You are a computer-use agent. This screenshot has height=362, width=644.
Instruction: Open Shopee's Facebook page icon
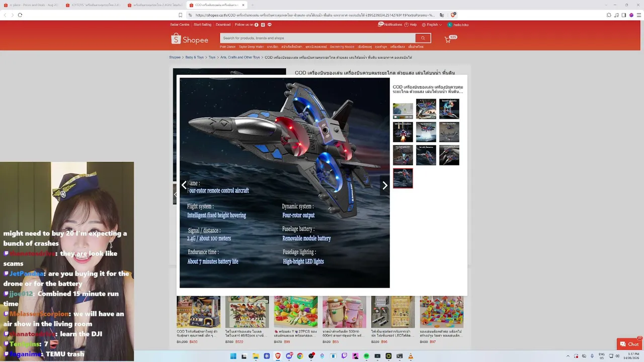pyautogui.click(x=257, y=25)
